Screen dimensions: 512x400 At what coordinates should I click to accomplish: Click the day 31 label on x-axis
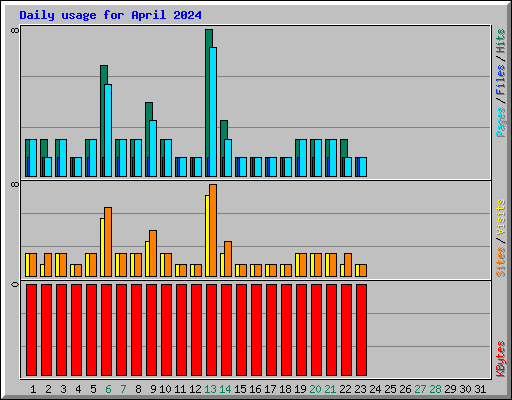tap(480, 389)
